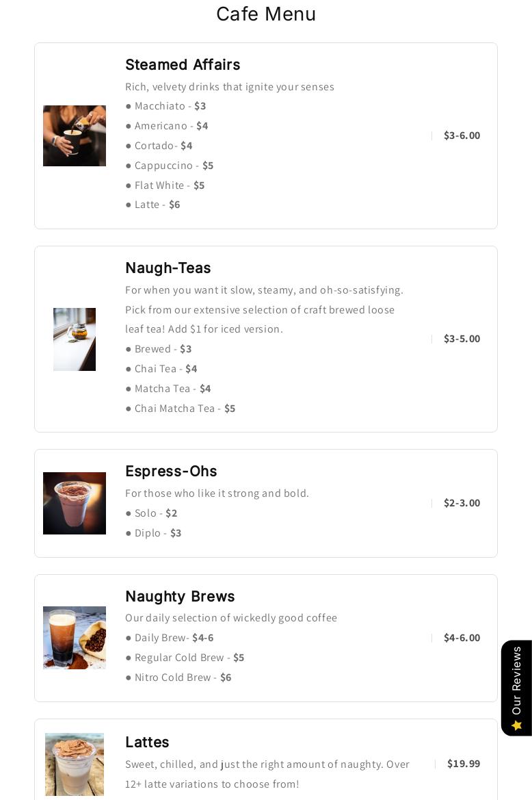This screenshot has height=800, width=532.
Task: Open the Espress-Ohs heading
Action: coord(171,472)
